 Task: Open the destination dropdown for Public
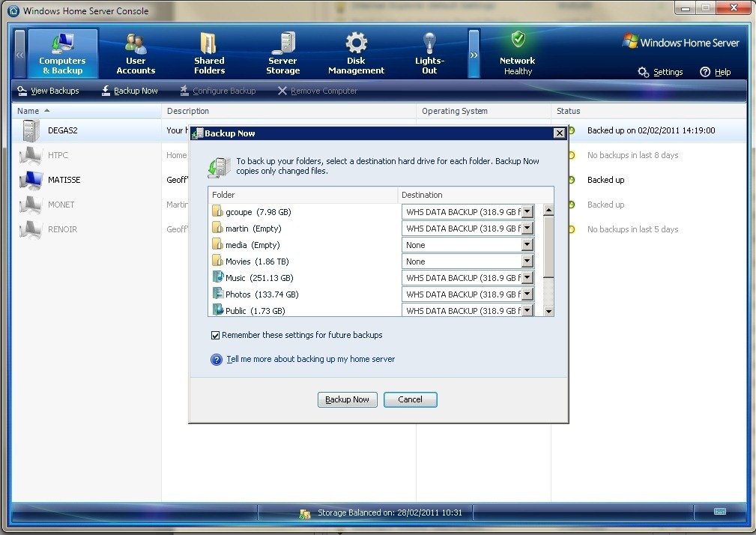(527, 310)
